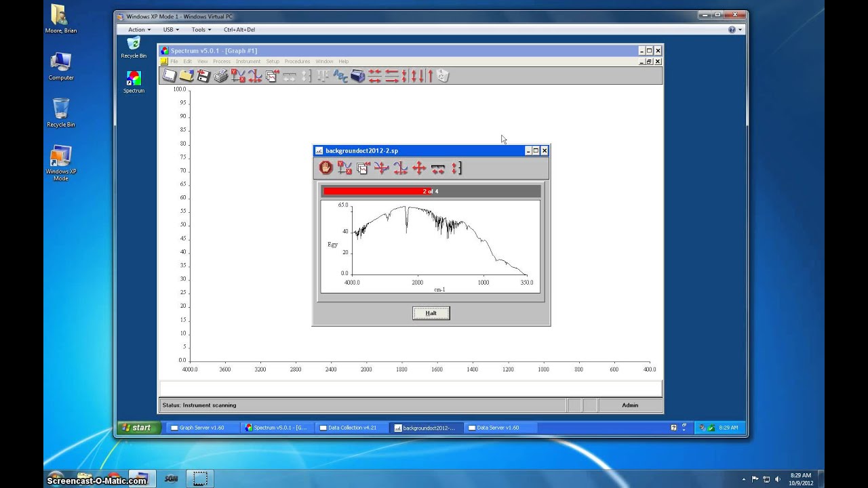The height and width of the screenshot is (488, 868).
Task: Send Ctrl+Alt+Del to virtual machine
Action: [x=239, y=30]
